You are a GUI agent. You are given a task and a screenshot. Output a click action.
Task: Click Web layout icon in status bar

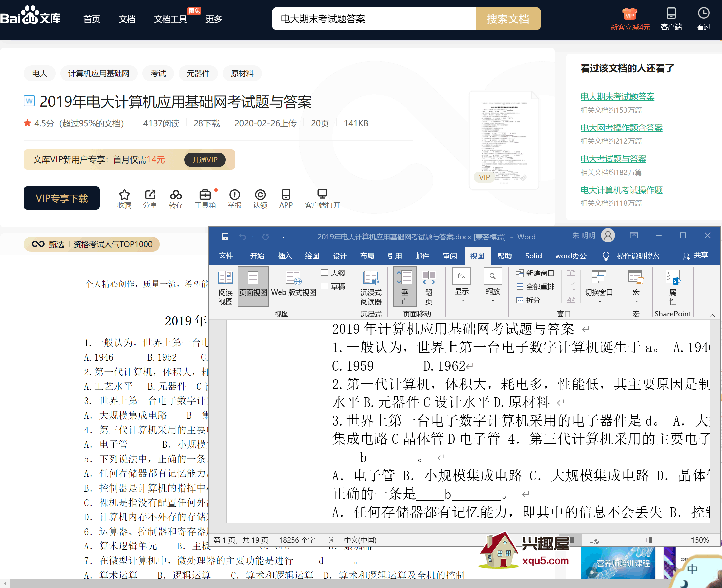[x=594, y=539]
